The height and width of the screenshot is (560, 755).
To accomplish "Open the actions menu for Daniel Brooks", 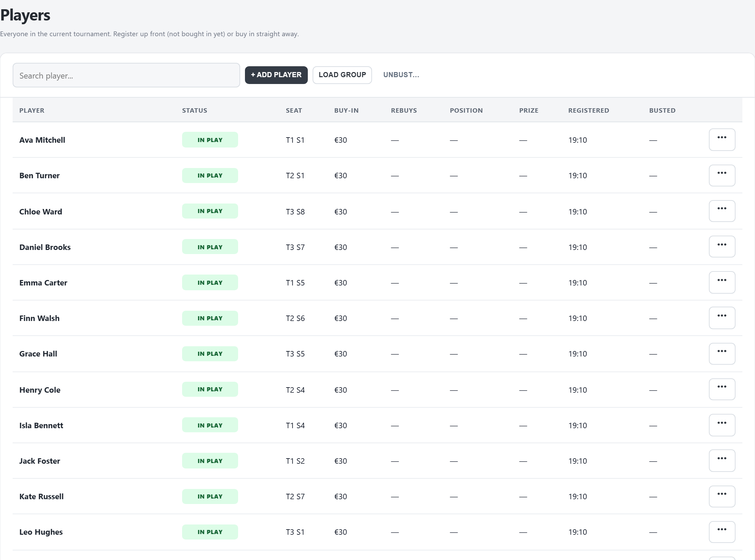I will point(722,247).
